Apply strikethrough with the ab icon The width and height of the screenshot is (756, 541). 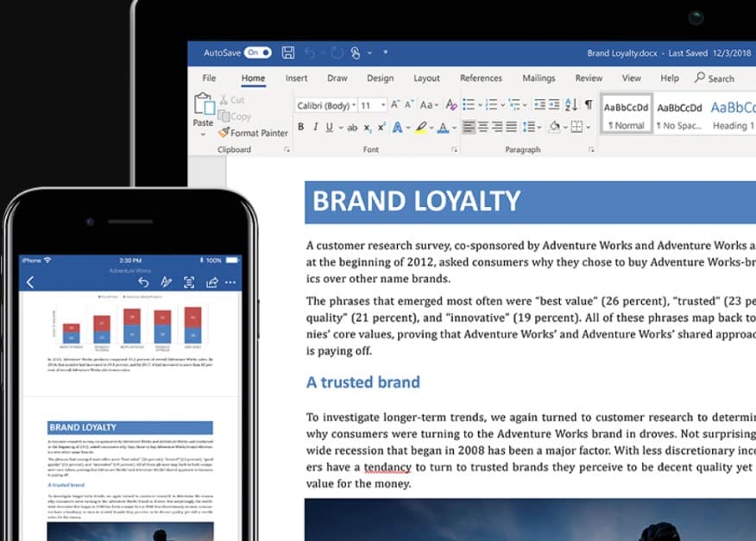click(352, 128)
